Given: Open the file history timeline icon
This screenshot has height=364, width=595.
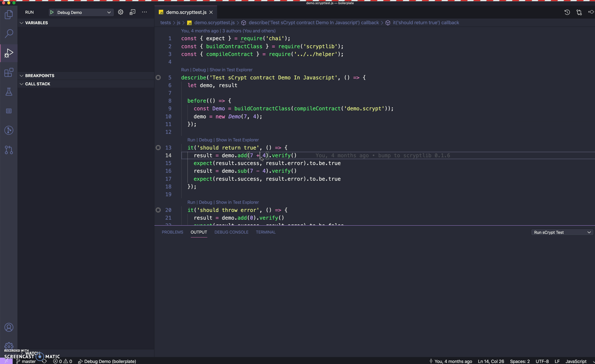Looking at the screenshot, I should (567, 12).
